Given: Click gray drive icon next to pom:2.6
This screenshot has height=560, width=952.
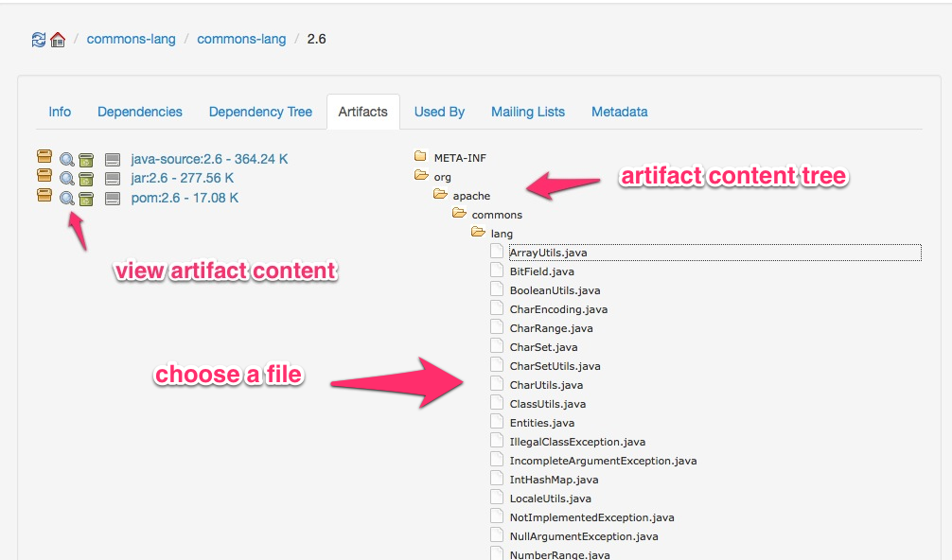Looking at the screenshot, I should pyautogui.click(x=113, y=198).
